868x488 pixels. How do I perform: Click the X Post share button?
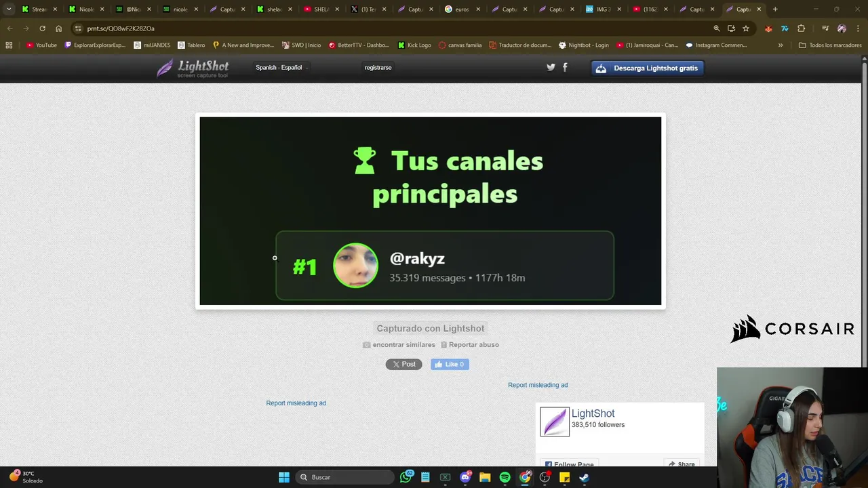click(x=404, y=364)
